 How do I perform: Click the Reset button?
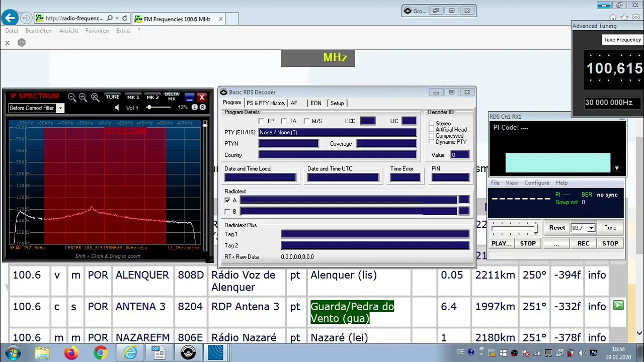pos(557,228)
